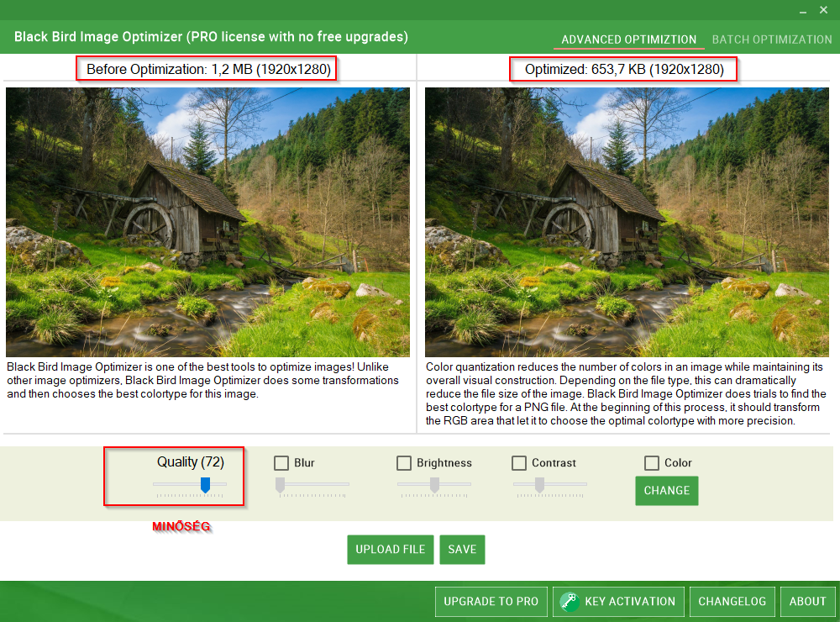Click the key icon on Key Activation

(x=569, y=602)
